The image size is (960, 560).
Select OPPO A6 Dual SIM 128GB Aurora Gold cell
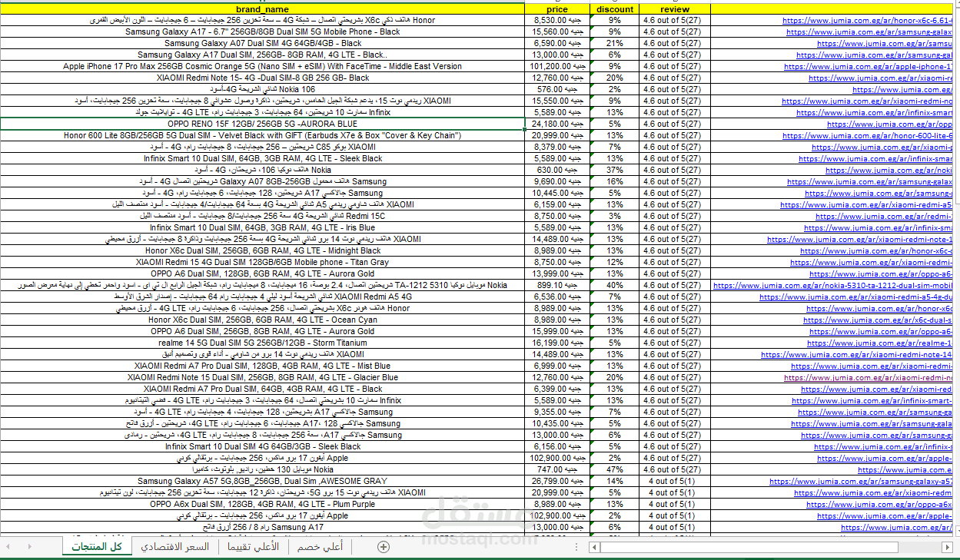pos(263,274)
